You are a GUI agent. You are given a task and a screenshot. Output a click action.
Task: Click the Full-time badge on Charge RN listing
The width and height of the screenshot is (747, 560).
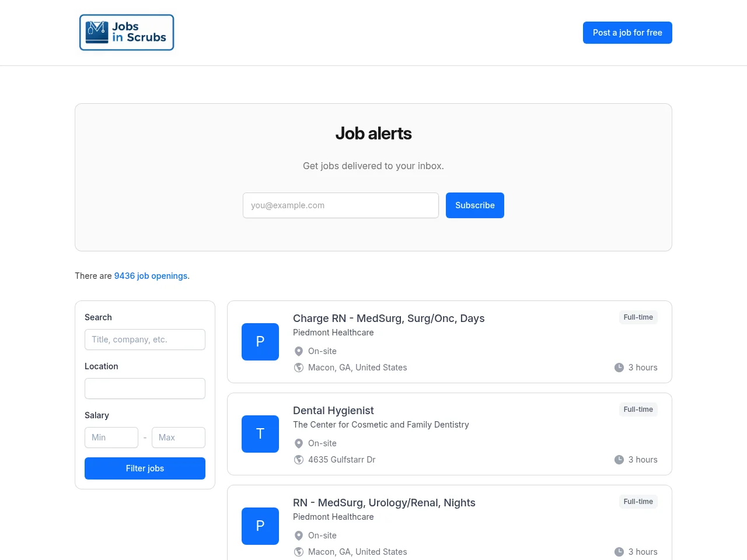click(638, 317)
